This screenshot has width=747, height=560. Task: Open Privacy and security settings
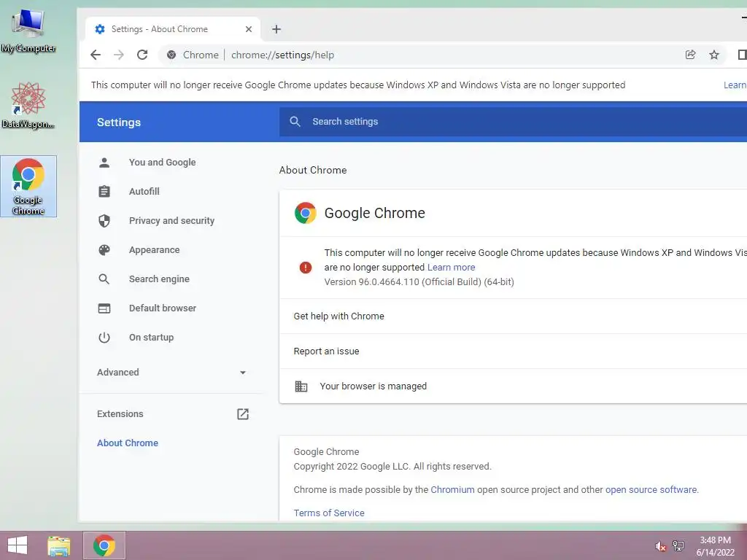(x=171, y=220)
